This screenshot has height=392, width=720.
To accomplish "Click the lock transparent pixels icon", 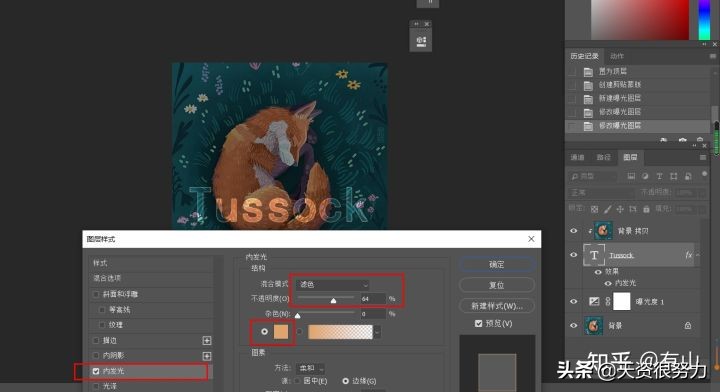I will tap(594, 209).
